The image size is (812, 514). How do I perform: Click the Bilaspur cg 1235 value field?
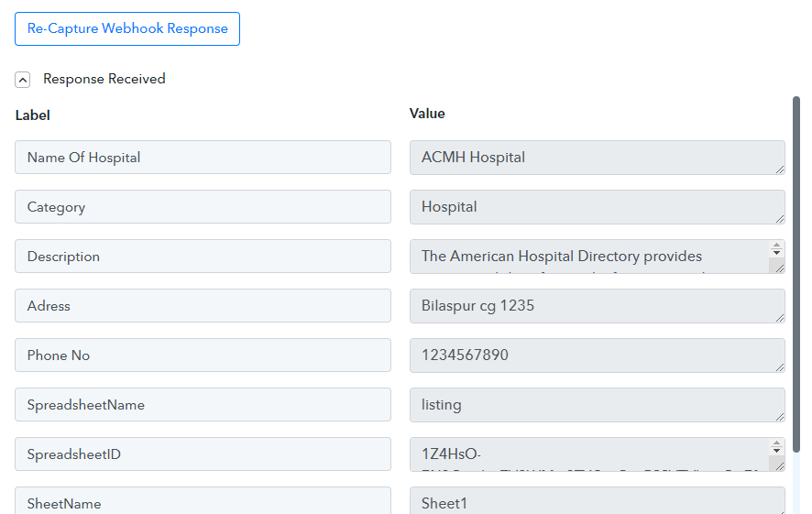click(x=598, y=306)
